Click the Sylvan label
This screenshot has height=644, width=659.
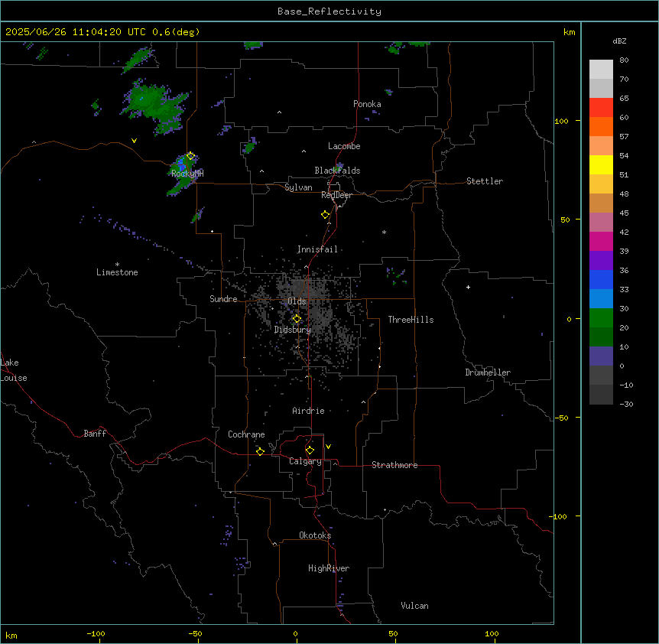coord(298,187)
